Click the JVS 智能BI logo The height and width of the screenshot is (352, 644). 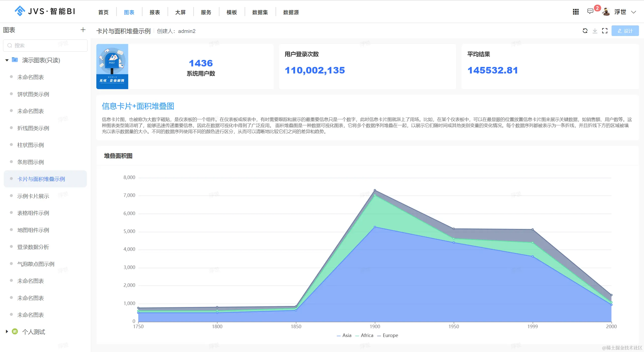pyautogui.click(x=45, y=11)
